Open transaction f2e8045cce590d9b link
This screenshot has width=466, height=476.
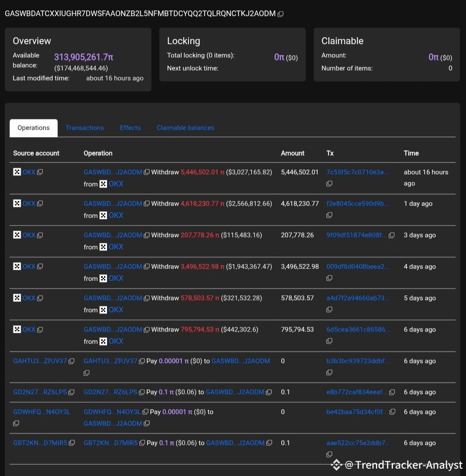[x=357, y=204]
